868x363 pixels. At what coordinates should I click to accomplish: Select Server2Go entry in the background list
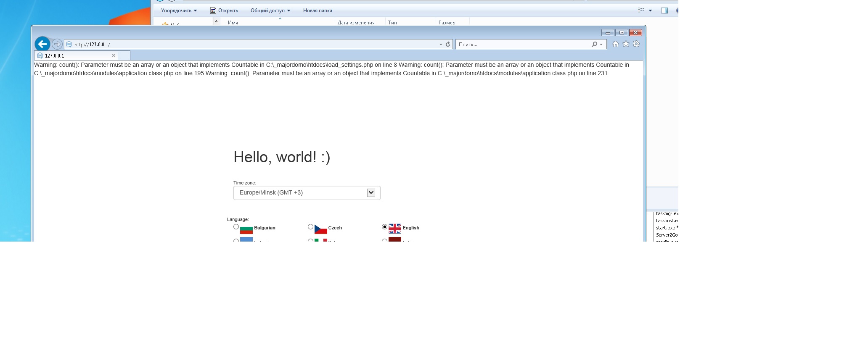[667, 235]
